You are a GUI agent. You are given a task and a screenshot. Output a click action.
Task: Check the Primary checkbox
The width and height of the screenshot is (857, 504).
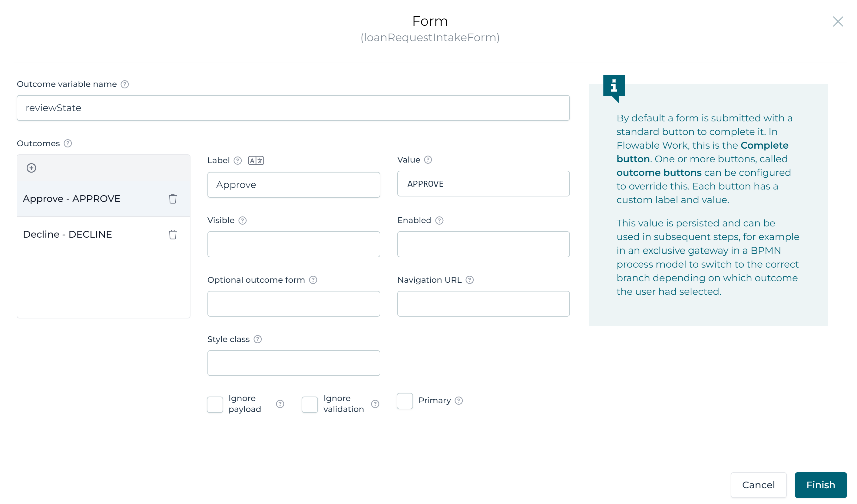pos(405,401)
